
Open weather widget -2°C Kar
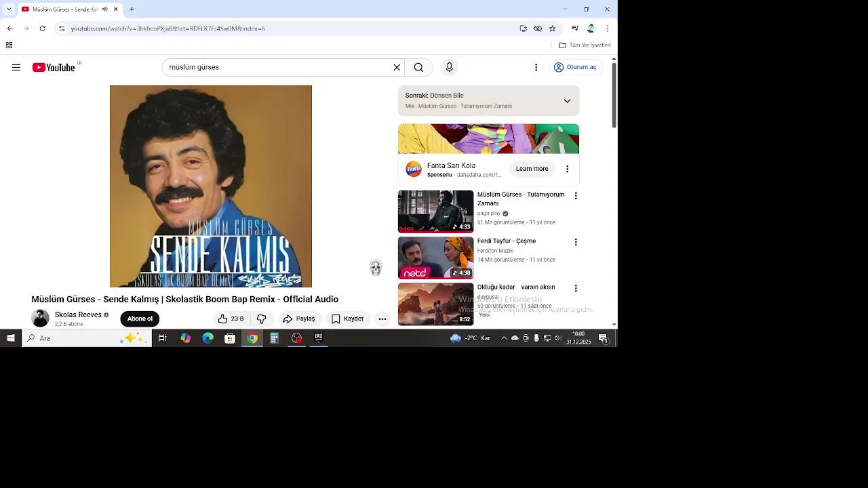coord(471,338)
